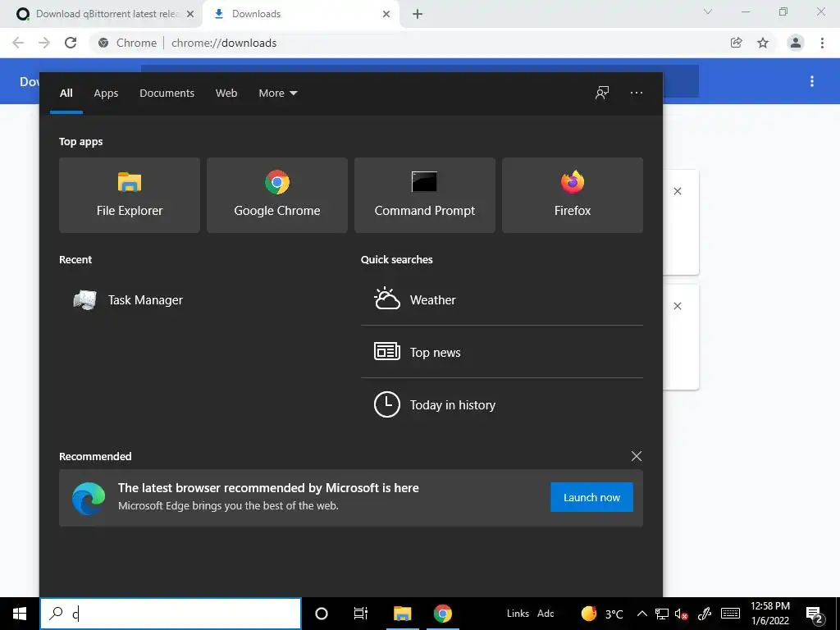This screenshot has height=630, width=840.
Task: Open the Windows Start menu
Action: click(20, 614)
